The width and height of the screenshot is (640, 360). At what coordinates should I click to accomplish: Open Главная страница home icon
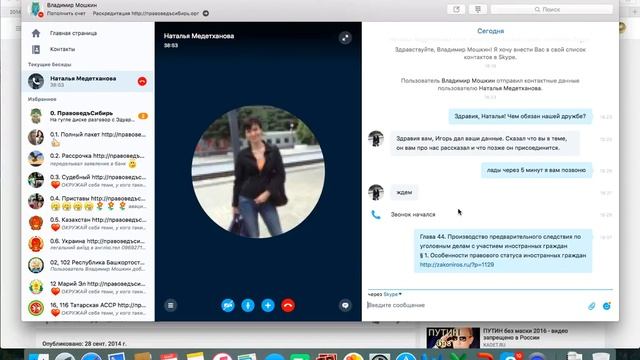coord(36,33)
